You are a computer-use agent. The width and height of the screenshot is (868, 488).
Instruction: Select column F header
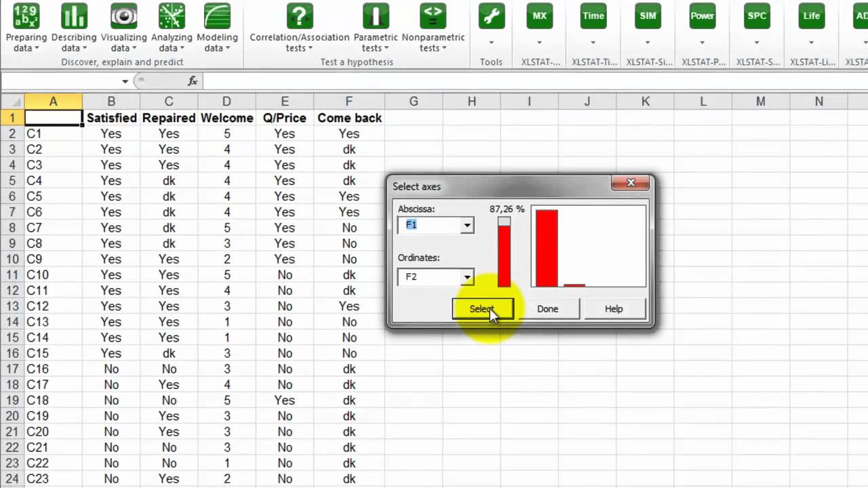click(349, 102)
